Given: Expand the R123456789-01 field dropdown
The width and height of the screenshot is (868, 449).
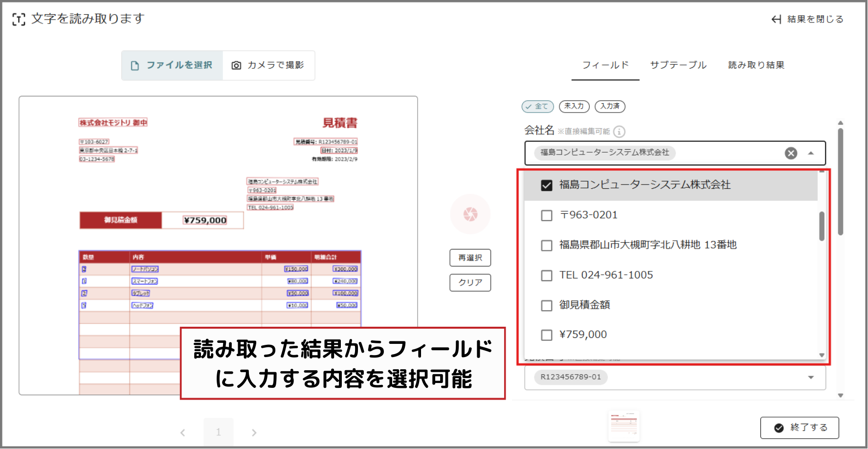Looking at the screenshot, I should click(x=811, y=377).
